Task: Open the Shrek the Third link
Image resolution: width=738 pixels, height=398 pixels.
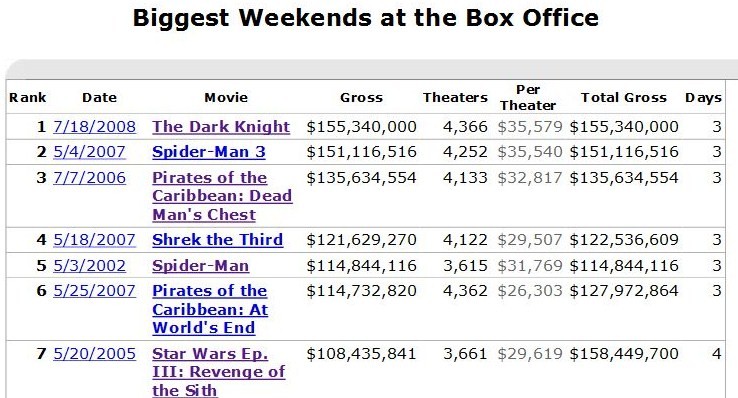Action: point(217,240)
